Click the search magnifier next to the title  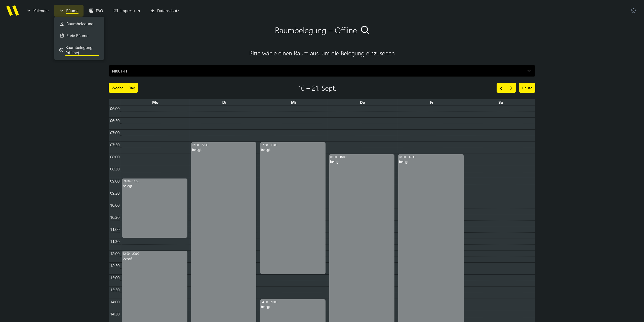[365, 30]
